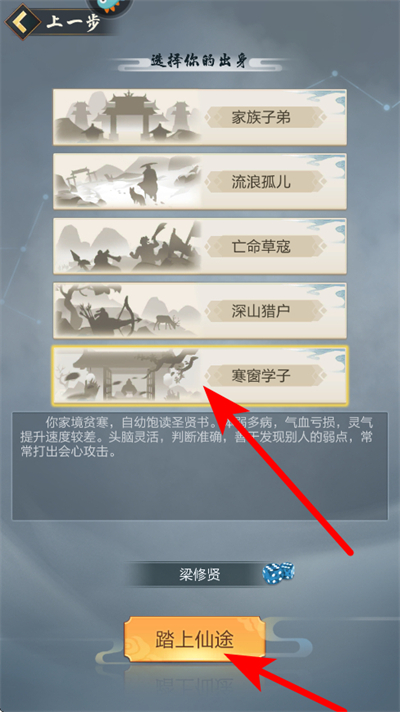Roll the blue dice to randomize name
Viewport: 400px width, 712px height.
[279, 573]
